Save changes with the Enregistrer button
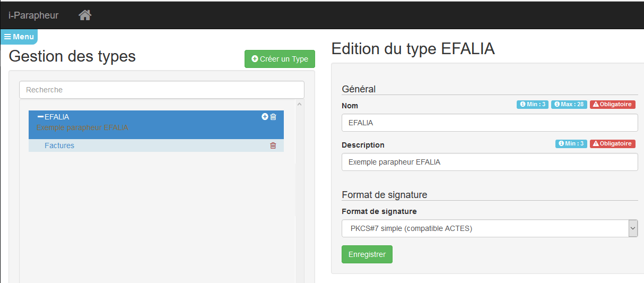 pyautogui.click(x=367, y=254)
